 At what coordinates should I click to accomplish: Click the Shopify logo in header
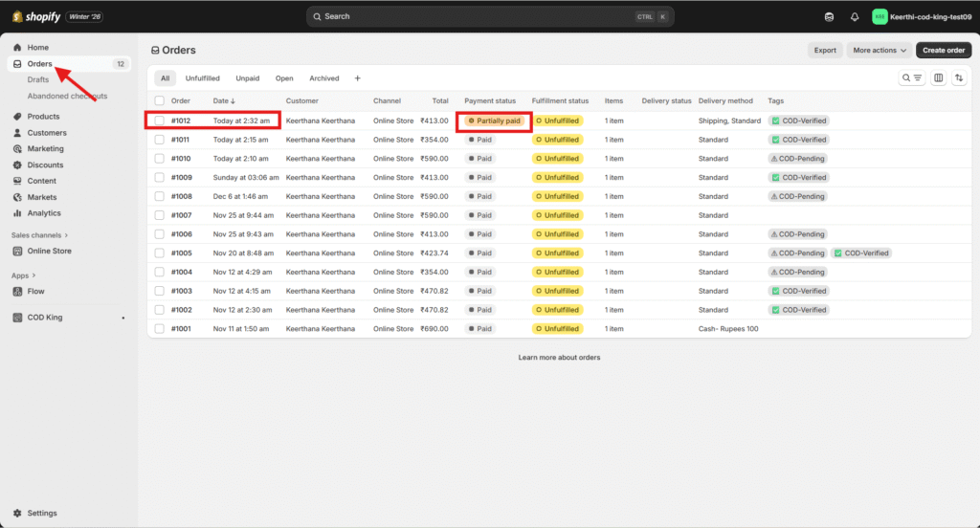(36, 16)
